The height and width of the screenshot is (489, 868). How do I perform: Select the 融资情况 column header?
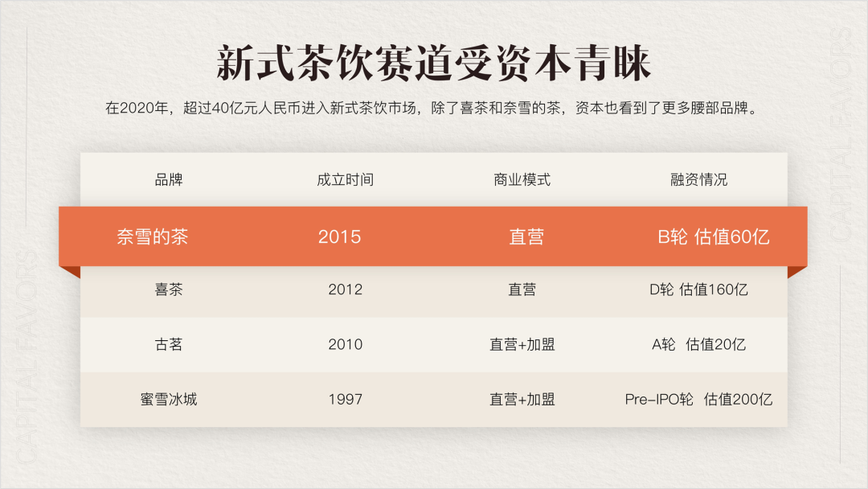coord(698,179)
